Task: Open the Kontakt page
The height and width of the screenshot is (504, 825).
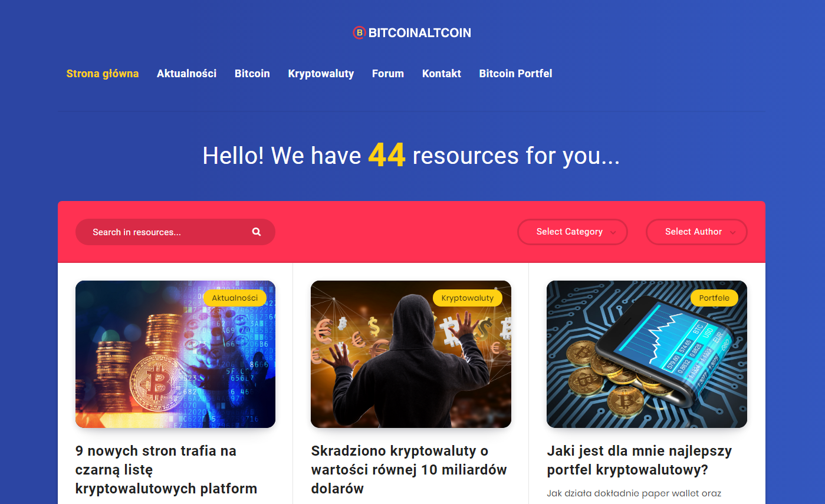Action: [x=442, y=74]
